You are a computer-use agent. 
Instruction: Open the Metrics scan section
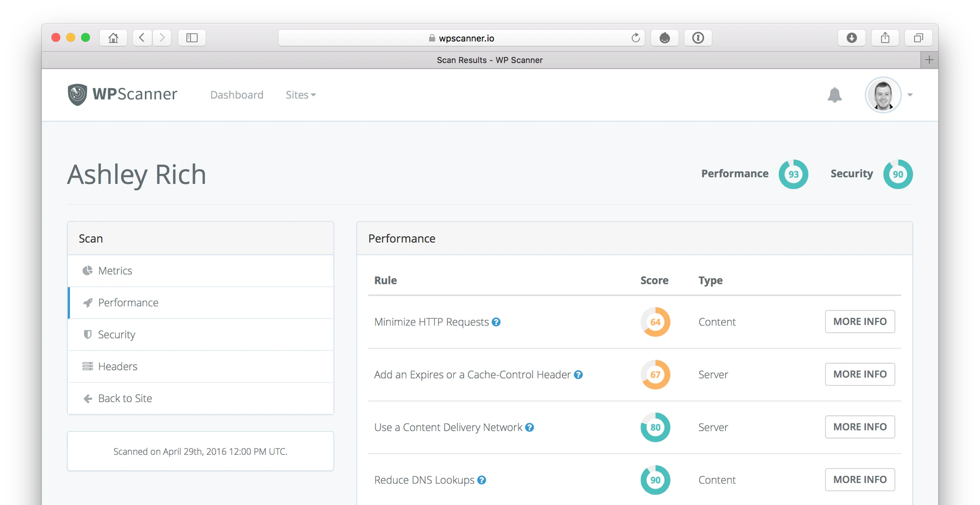coord(115,271)
